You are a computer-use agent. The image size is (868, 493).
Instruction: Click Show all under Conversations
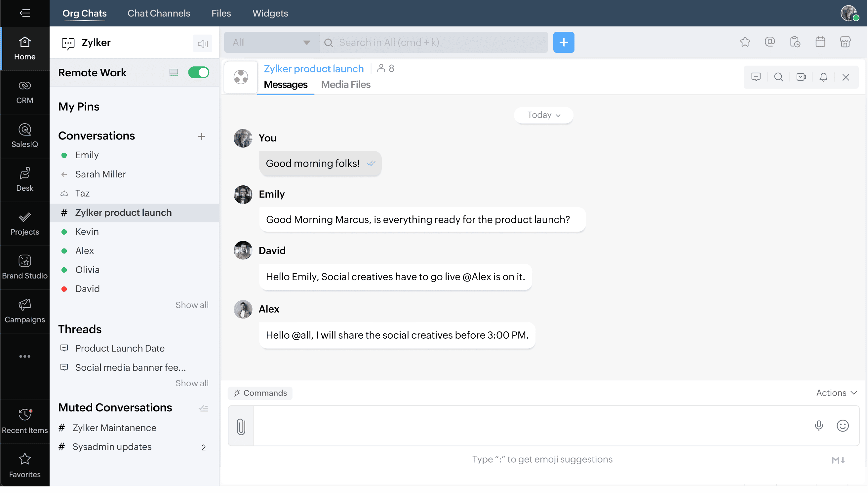click(x=192, y=305)
